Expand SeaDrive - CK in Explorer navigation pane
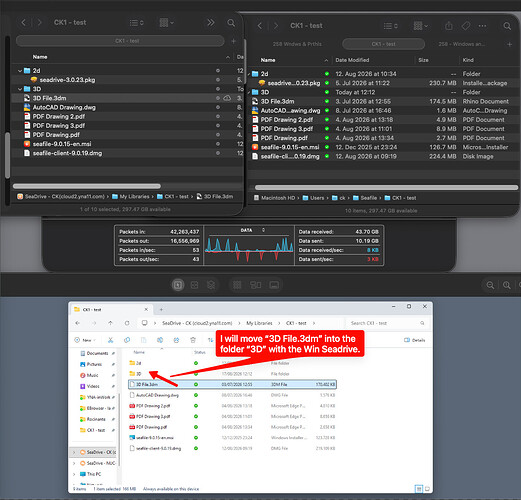Screen dimensions: 521x500 (x=74, y=452)
